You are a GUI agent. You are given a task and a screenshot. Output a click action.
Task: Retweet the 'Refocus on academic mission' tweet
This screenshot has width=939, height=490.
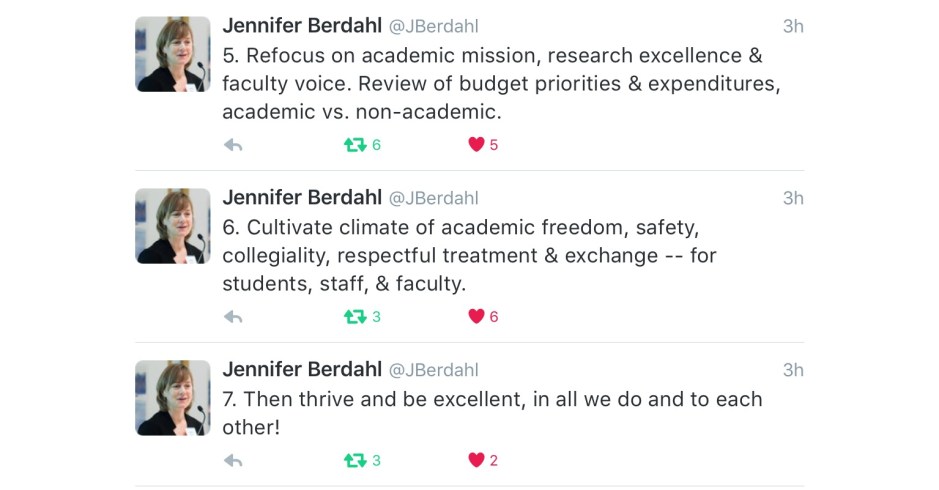click(x=355, y=145)
